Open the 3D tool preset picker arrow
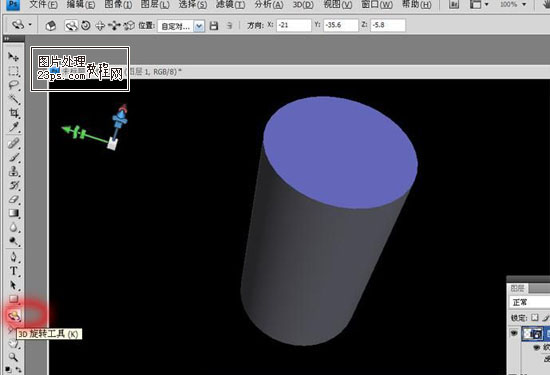Viewport: 550px width, 375px height. 30,25
